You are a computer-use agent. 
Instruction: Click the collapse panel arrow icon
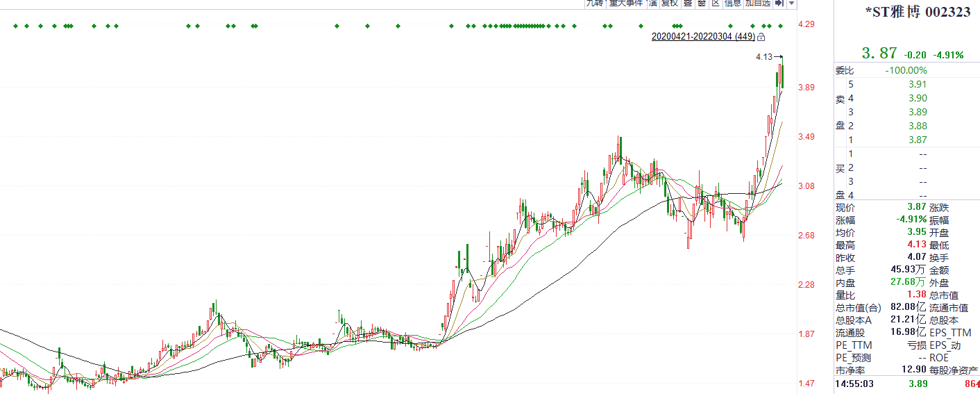pos(779,3)
